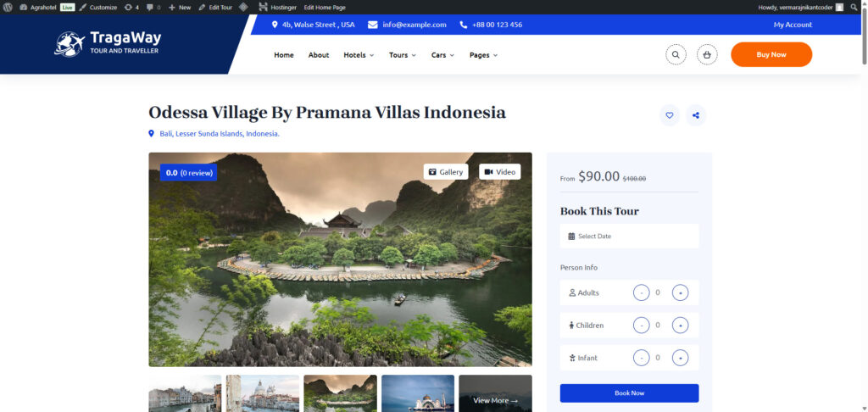The width and height of the screenshot is (868, 412).
Task: Click the Select Date input field
Action: (630, 236)
